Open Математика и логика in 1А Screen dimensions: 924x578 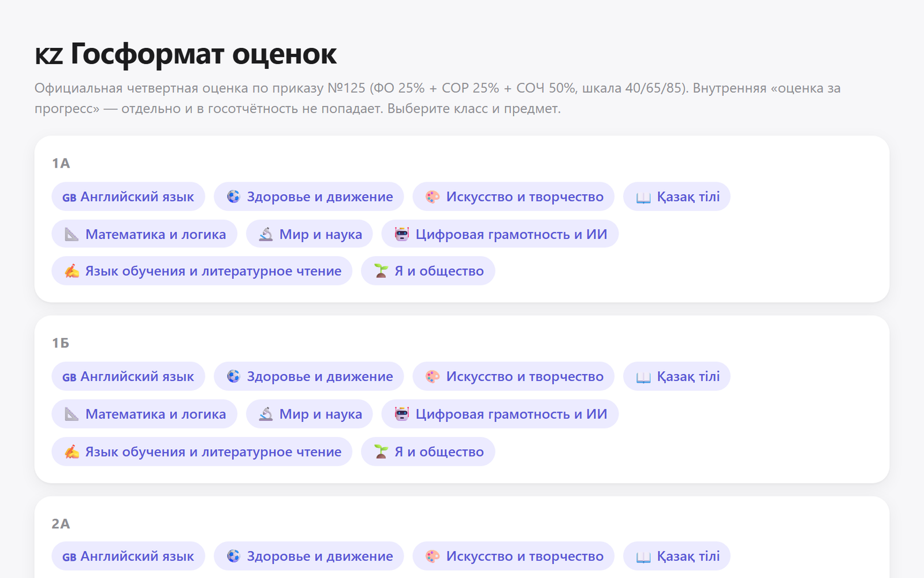point(144,234)
